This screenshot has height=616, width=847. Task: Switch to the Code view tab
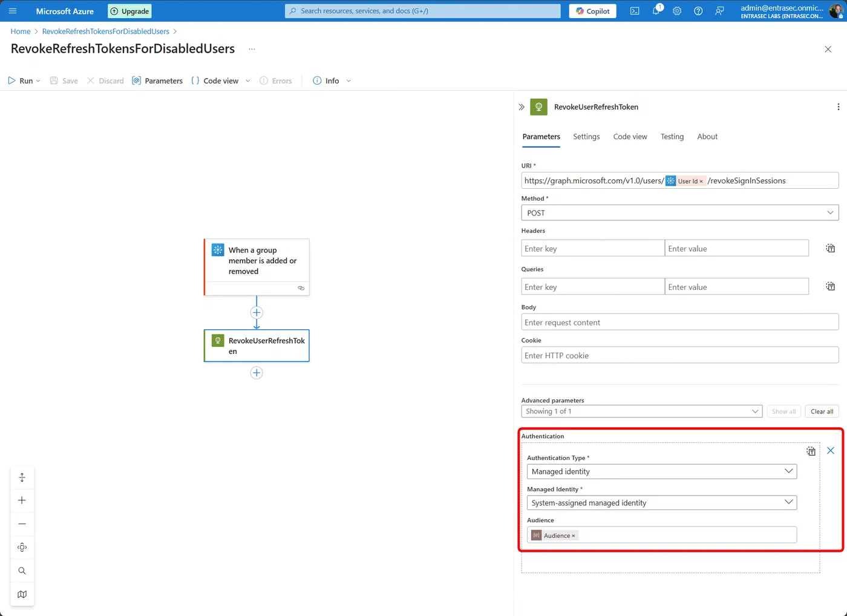pyautogui.click(x=630, y=137)
